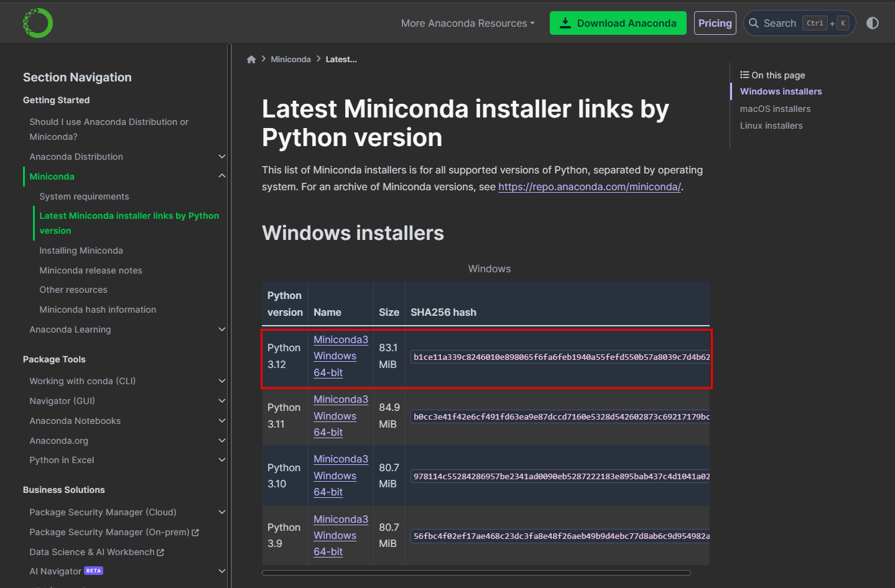
Task: Open the Pricing page button
Action: tap(715, 23)
